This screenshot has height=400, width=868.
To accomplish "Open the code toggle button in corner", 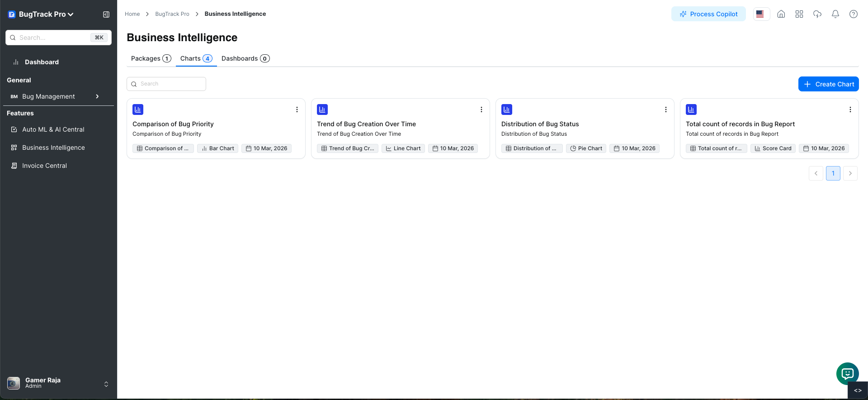I will [858, 390].
